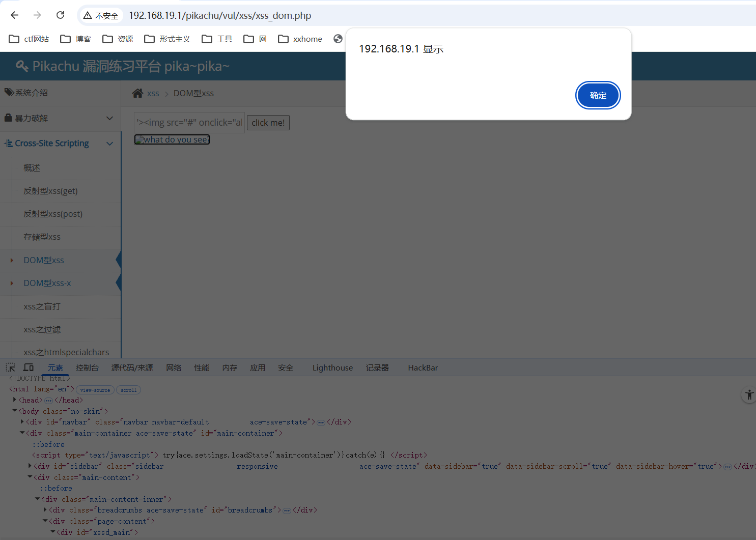Viewport: 756px width, 540px height.
Task: Click the accessibility icon at DevTools right edge
Action: [x=749, y=395]
